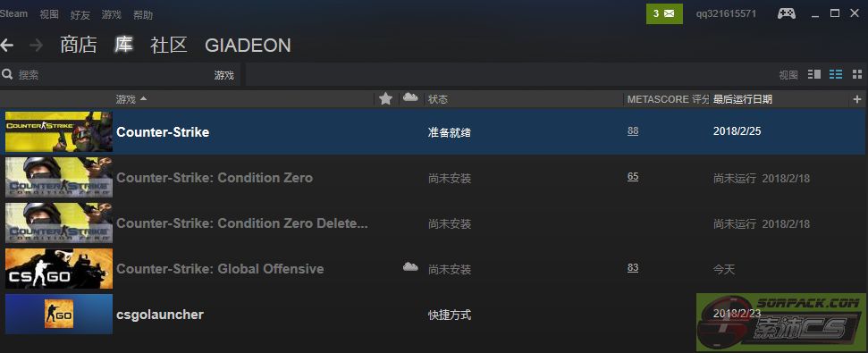Image resolution: width=868 pixels, height=353 pixels.
Task: Open the qq321615571 account dropdown
Action: coord(726,13)
